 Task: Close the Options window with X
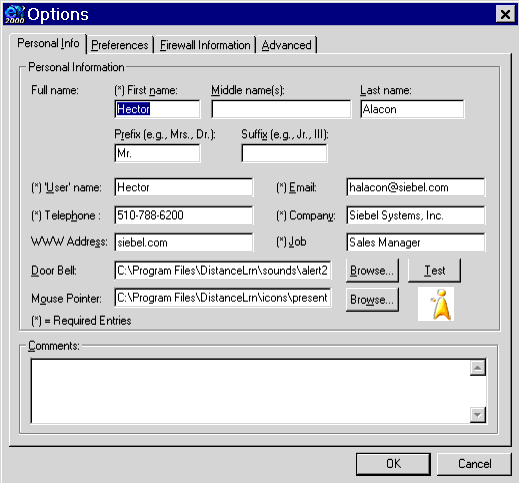505,14
